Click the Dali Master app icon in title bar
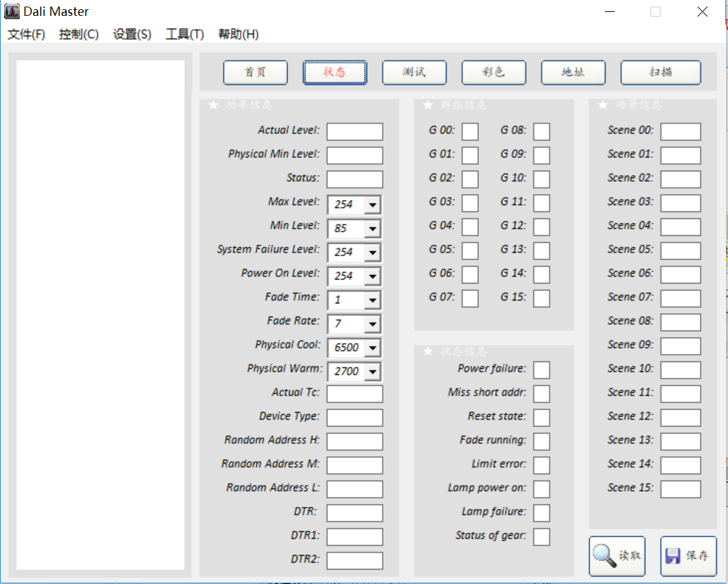The height and width of the screenshot is (584, 728). pos(12,11)
